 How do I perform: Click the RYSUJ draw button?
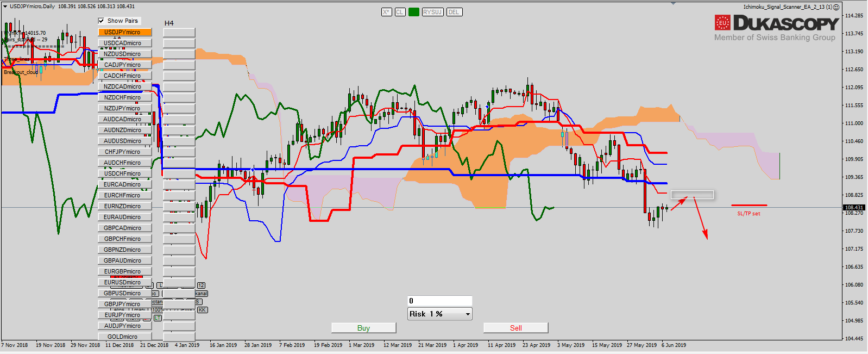(432, 12)
